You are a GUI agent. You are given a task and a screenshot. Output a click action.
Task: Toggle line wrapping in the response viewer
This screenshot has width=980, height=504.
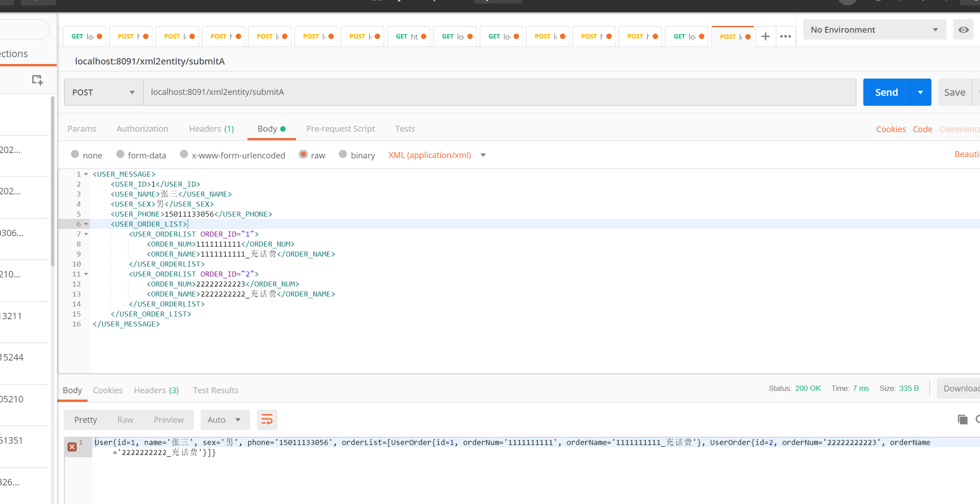click(267, 420)
